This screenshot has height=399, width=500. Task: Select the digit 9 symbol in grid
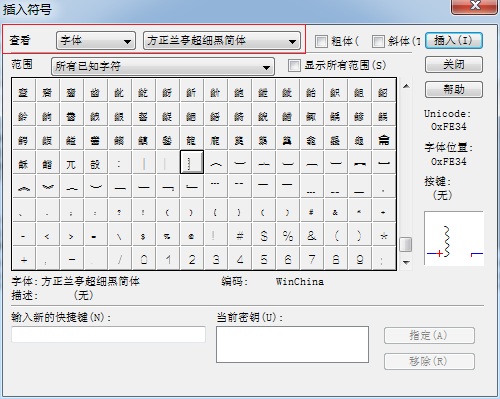(x=360, y=259)
